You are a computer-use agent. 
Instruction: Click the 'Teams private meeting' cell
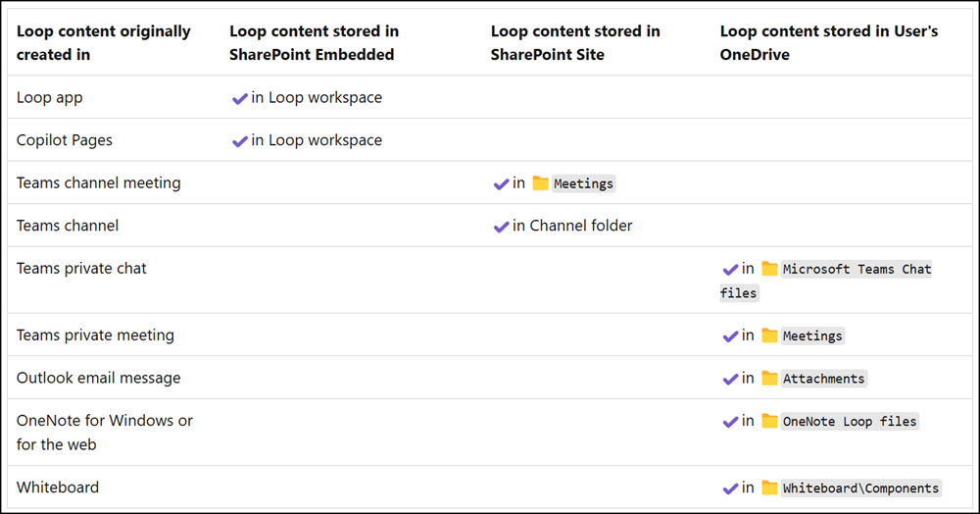tap(95, 335)
